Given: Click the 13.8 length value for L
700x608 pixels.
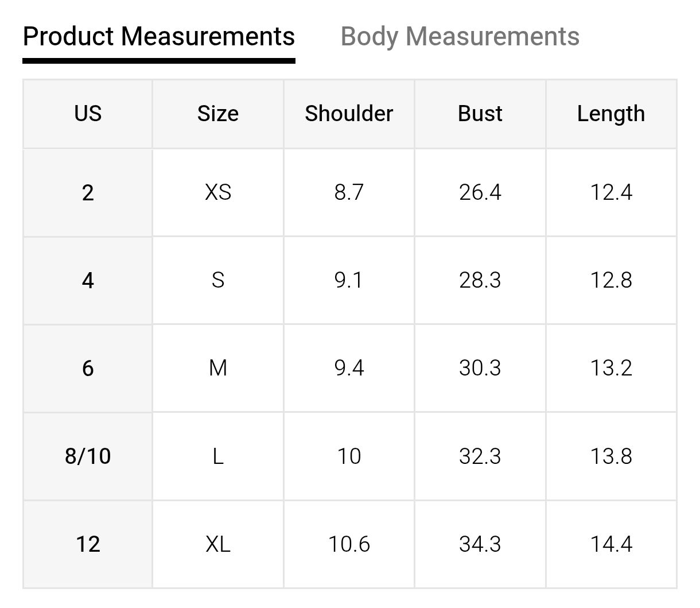Looking at the screenshot, I should click(x=611, y=456).
